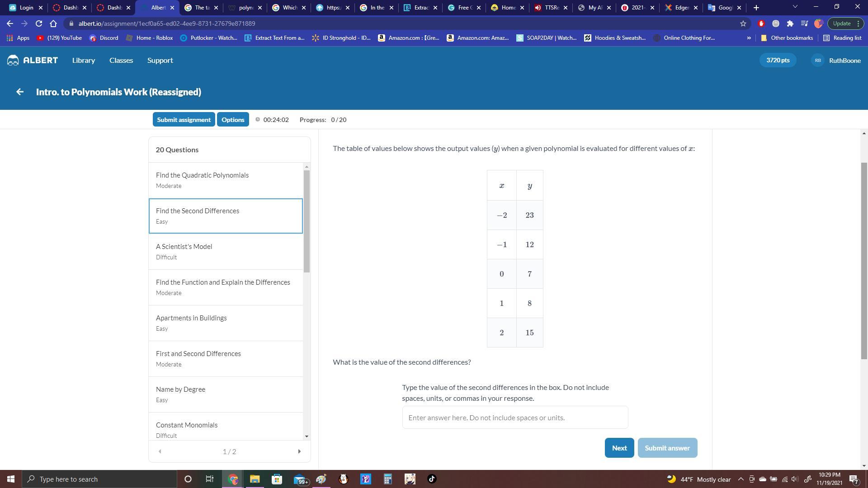Expand the hidden bookmarks chevron
This screenshot has height=488, width=868.
pos(749,38)
